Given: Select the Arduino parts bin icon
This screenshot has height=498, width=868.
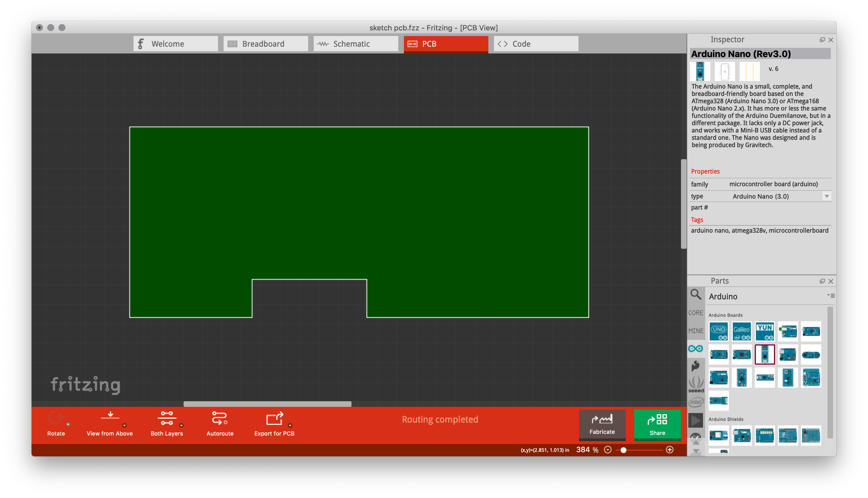Looking at the screenshot, I should pos(695,349).
